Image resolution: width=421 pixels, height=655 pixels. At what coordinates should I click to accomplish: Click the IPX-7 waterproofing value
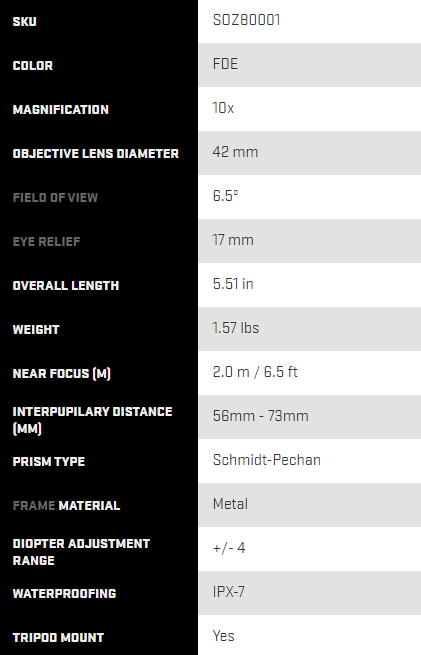[229, 592]
